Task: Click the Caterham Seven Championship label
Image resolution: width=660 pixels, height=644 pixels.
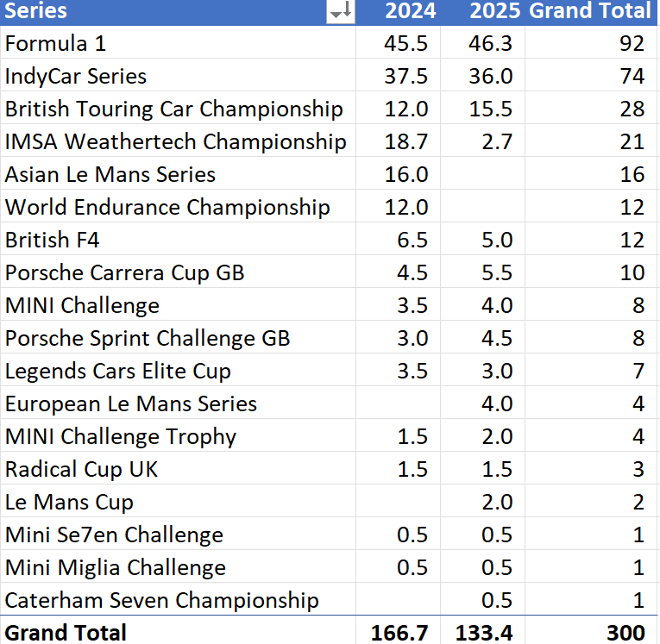Action: pyautogui.click(x=161, y=600)
